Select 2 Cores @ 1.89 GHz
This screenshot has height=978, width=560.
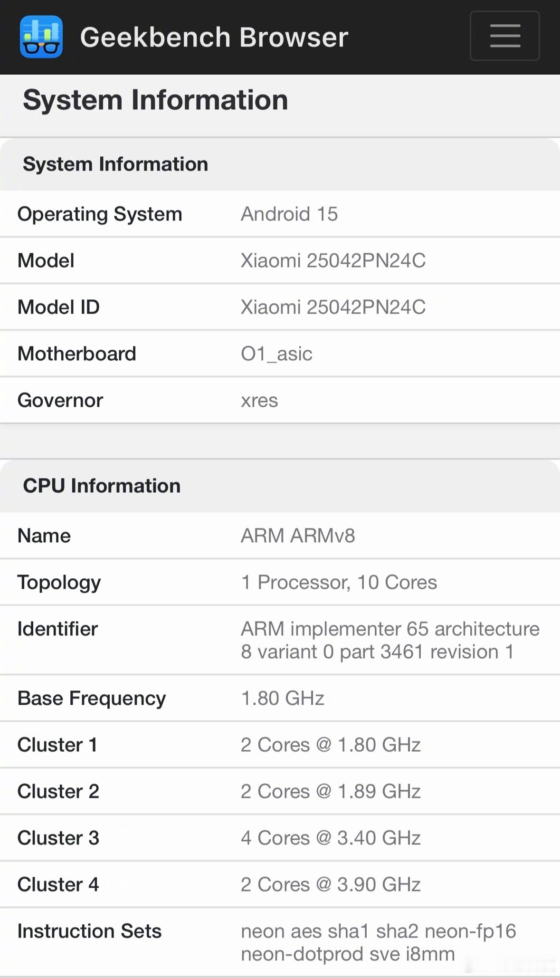(x=331, y=791)
